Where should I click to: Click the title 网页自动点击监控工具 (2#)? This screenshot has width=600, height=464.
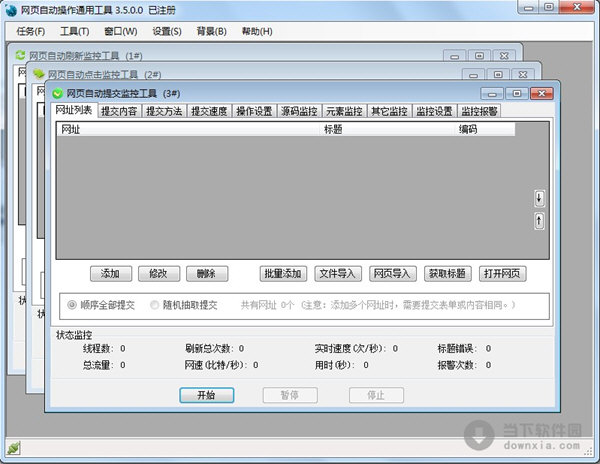coord(104,74)
